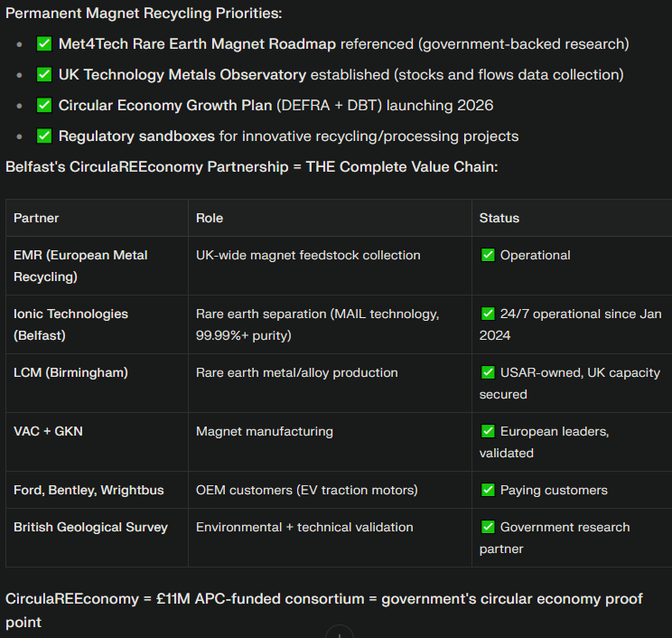Click the Partner column header
672x638 pixels.
97,218
